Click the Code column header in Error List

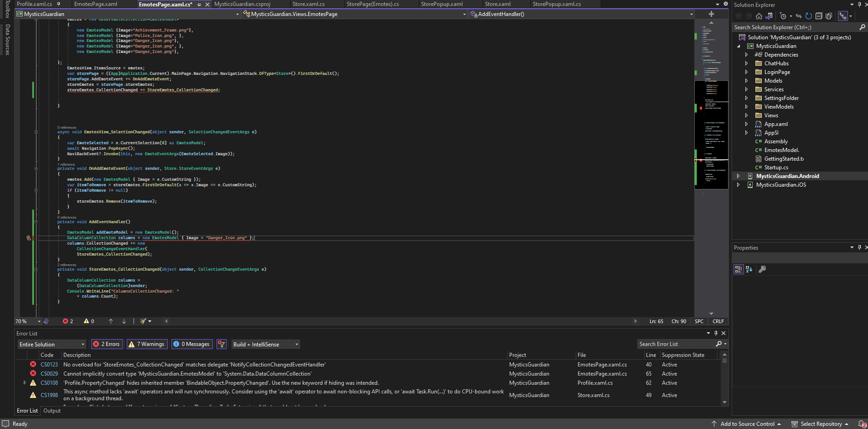47,355
